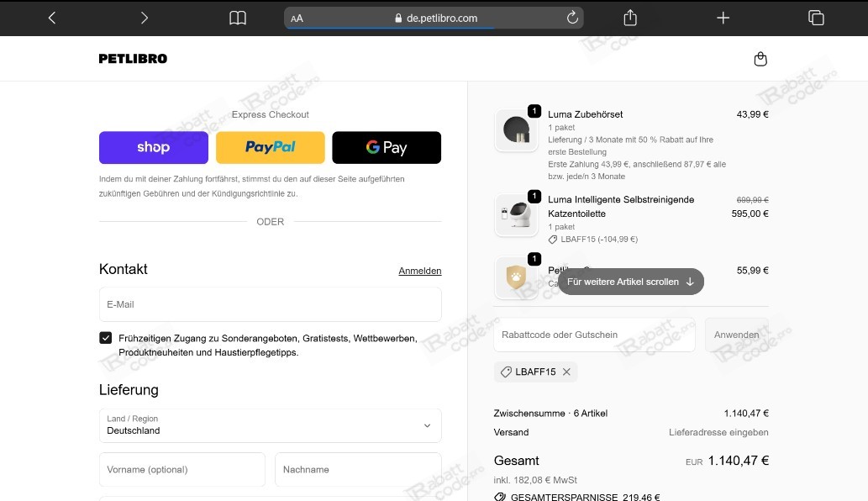
Task: Focus the Rabattcode oder Gutschein field
Action: click(x=594, y=335)
